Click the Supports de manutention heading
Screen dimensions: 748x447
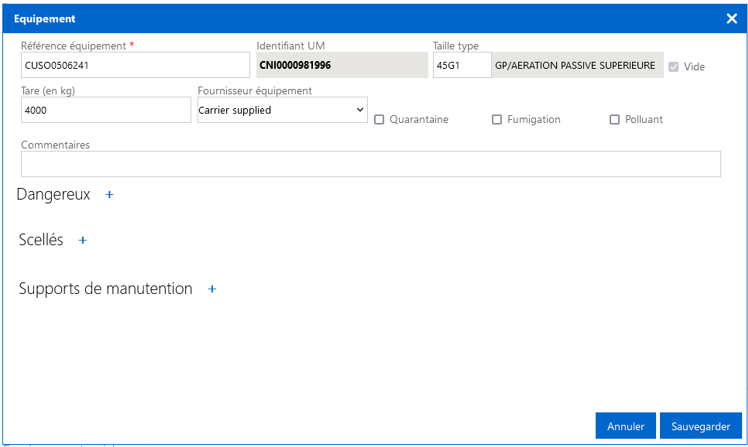[105, 289]
